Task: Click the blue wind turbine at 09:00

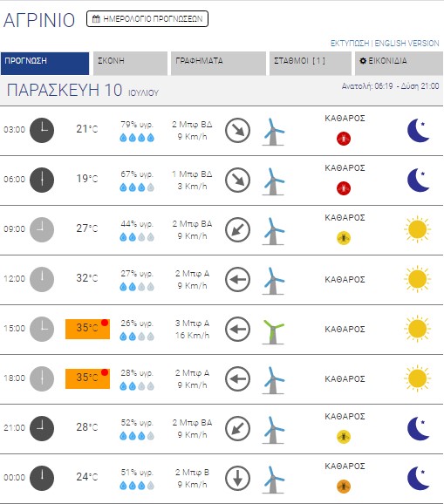Action: click(x=273, y=231)
